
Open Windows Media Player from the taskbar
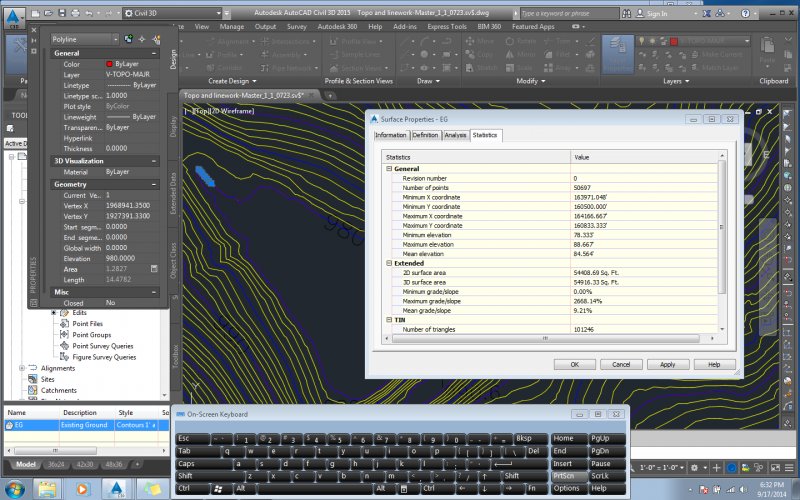point(82,488)
